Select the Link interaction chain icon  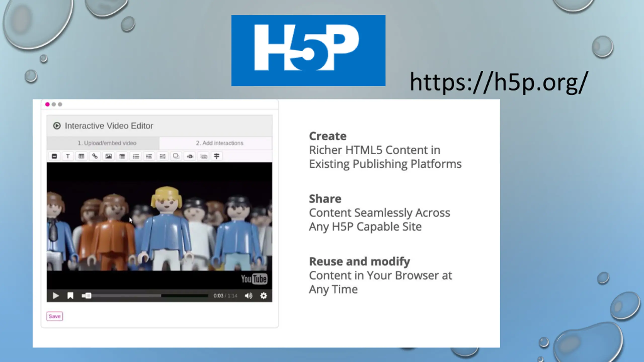pyautogui.click(x=95, y=156)
